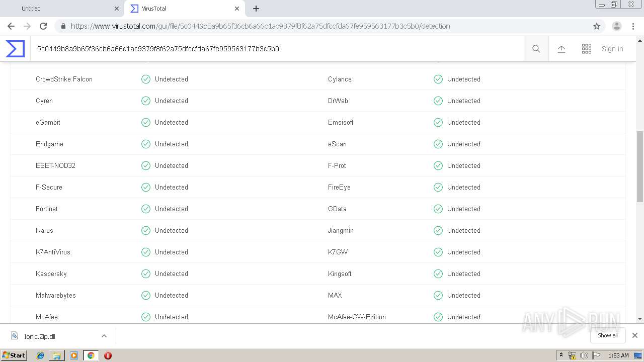Close the Untitled tab
644x362 pixels.
click(x=117, y=9)
